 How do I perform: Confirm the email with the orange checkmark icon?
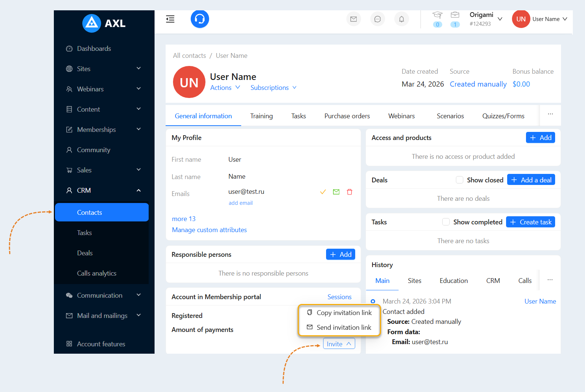323,192
